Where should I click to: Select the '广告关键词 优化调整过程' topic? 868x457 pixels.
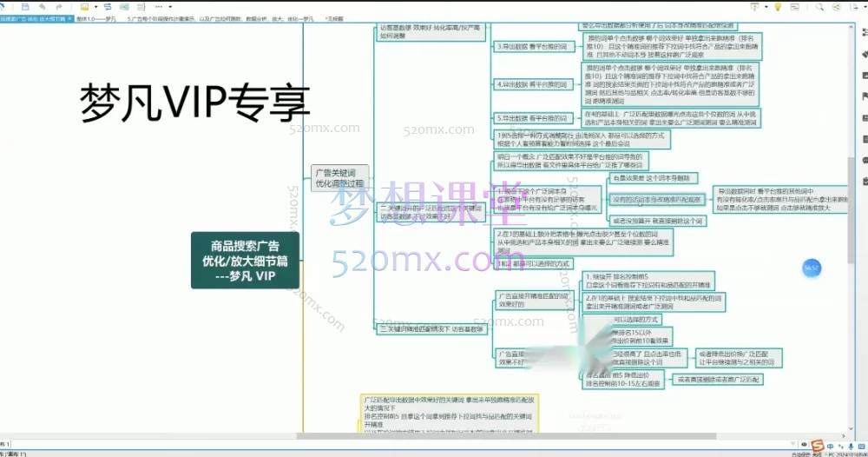339,178
